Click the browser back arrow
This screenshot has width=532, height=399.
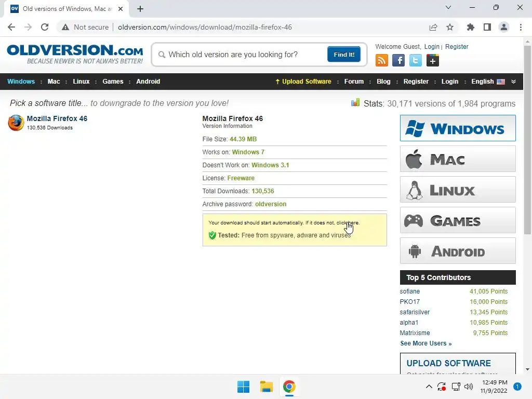click(x=11, y=27)
